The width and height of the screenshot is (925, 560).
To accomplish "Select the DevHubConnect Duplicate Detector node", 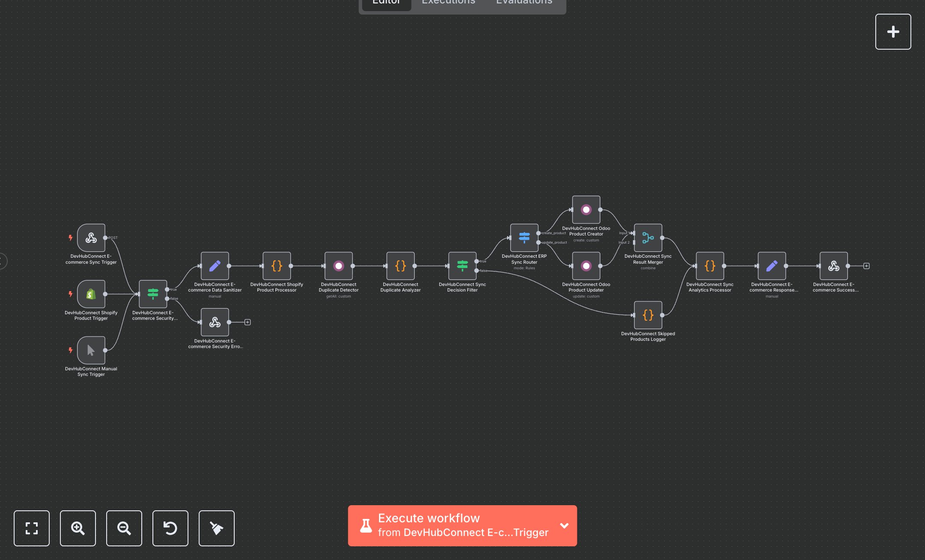I will click(339, 266).
